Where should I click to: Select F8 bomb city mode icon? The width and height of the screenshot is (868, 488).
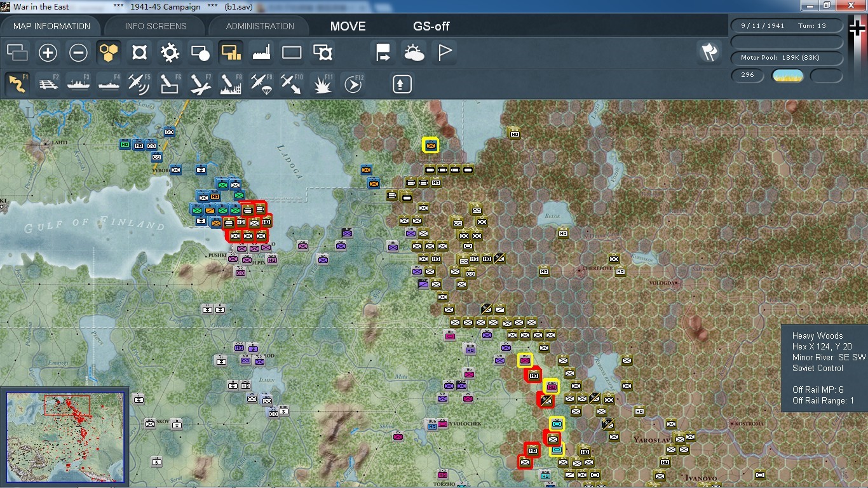tap(231, 84)
